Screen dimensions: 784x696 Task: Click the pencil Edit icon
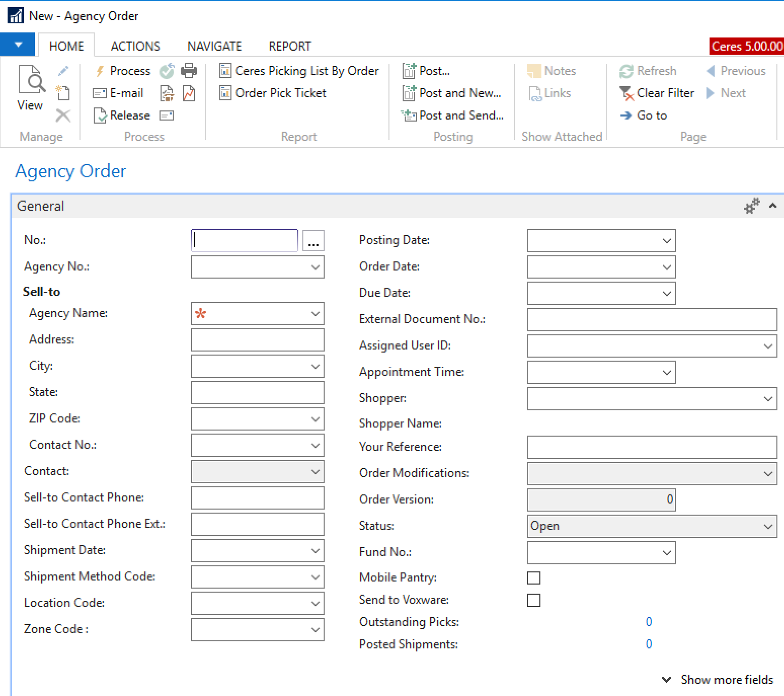[63, 71]
